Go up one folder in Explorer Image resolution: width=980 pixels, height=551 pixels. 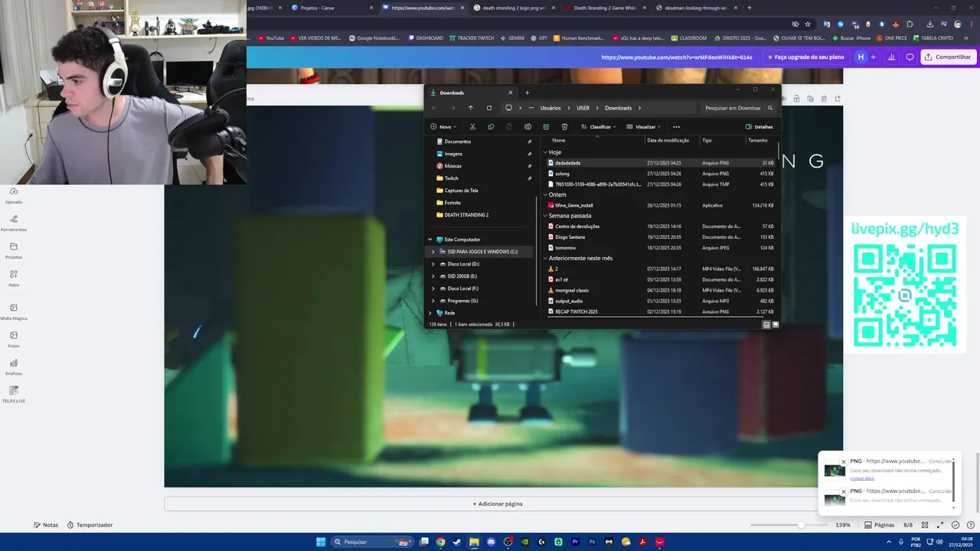tap(470, 108)
